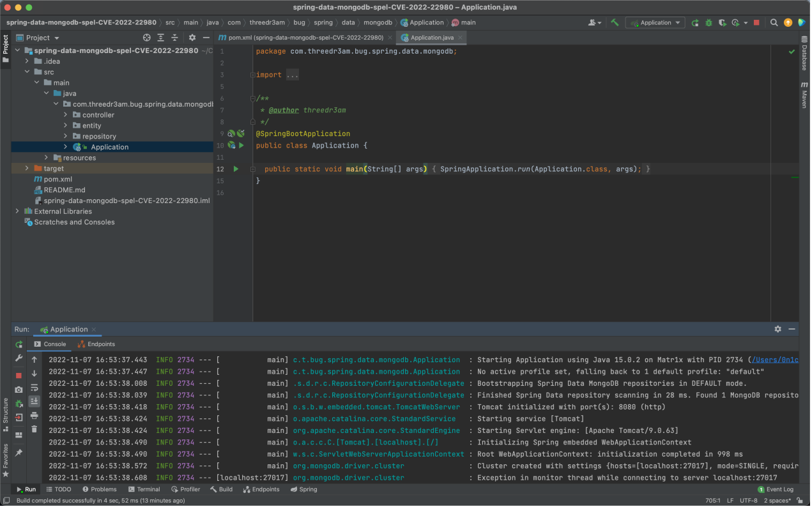The image size is (812, 509).
Task: Clear console with trash icon
Action: (x=34, y=429)
